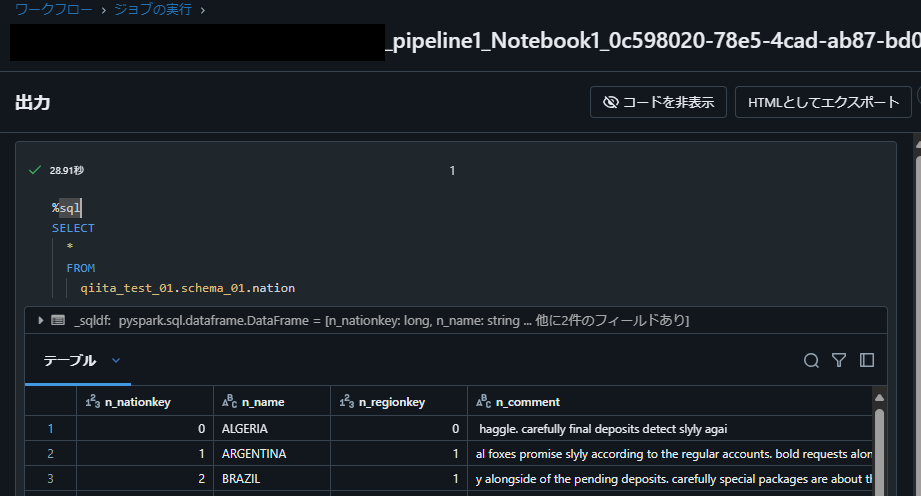
Task: Click the string type icon of n_comment
Action: (x=483, y=401)
